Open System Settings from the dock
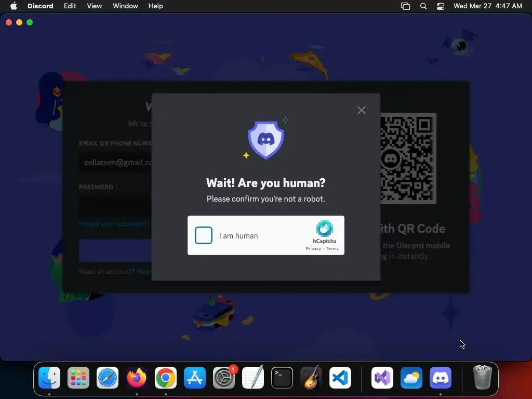This screenshot has height=399, width=532. pyautogui.click(x=224, y=378)
